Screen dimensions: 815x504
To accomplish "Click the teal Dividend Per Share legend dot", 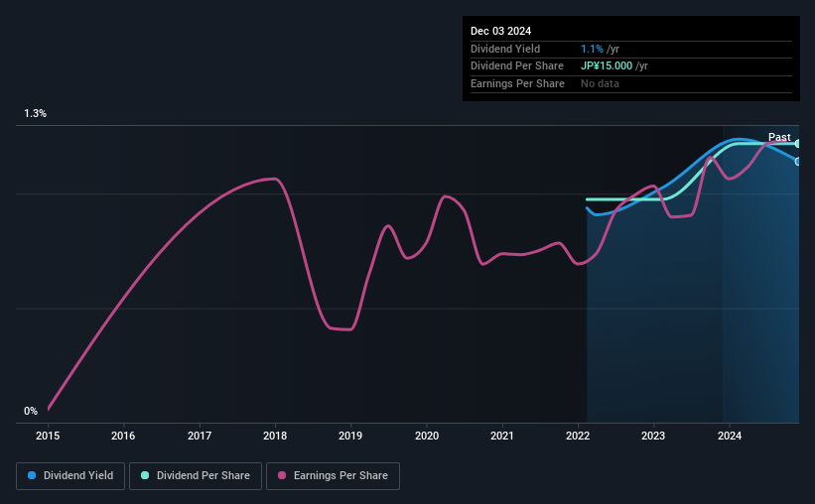I will pyautogui.click(x=145, y=475).
